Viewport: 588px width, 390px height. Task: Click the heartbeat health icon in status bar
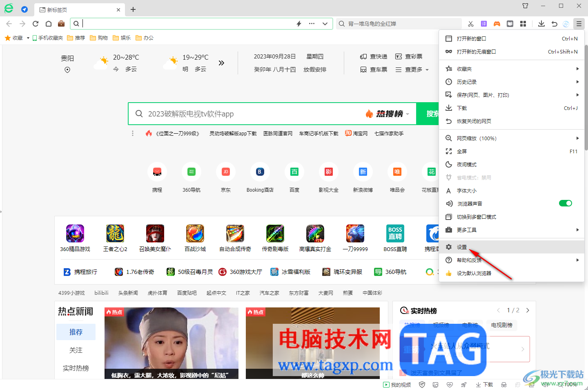tap(450, 385)
